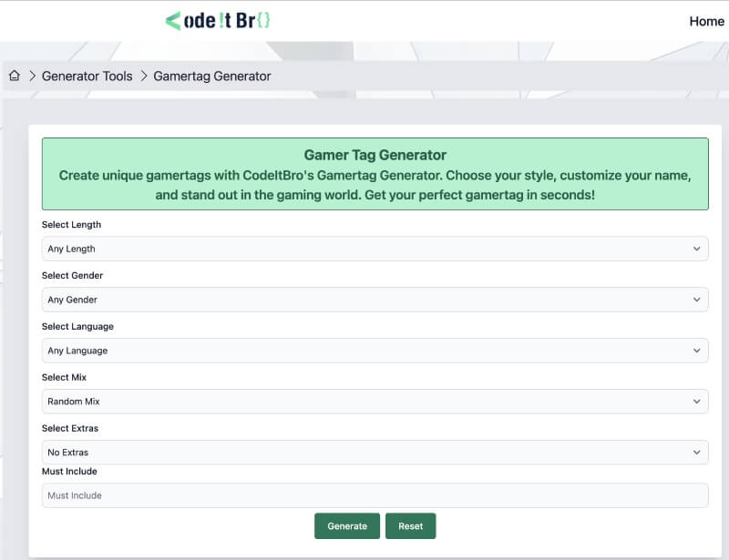Click the chevron on the Any Gender dropdown
This screenshot has width=729, height=560.
[696, 300]
